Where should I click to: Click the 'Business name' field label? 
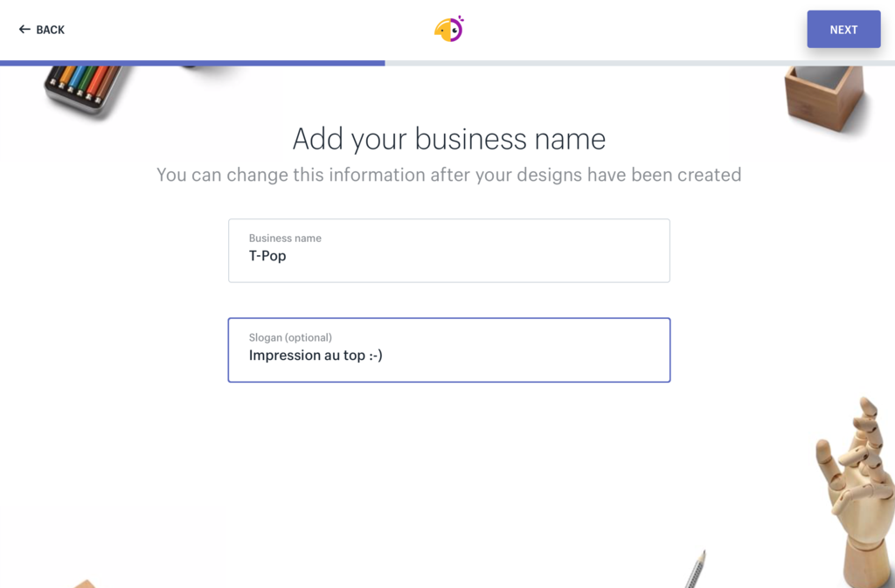[x=285, y=238]
